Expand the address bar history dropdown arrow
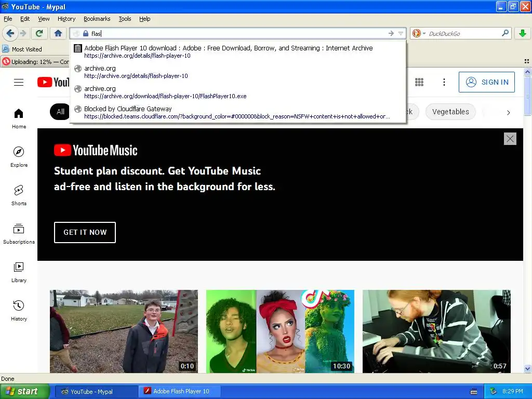Screen dimensions: 532x399 (401, 33)
